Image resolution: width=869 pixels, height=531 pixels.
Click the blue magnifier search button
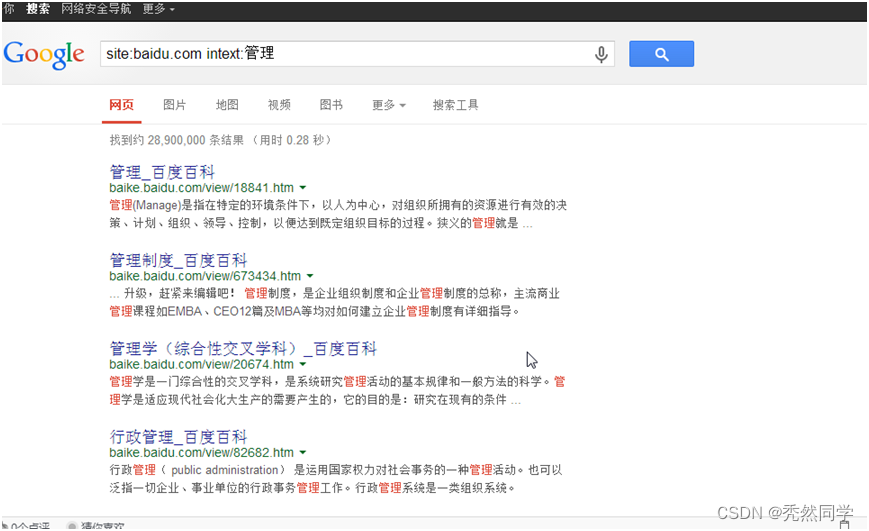pos(661,54)
